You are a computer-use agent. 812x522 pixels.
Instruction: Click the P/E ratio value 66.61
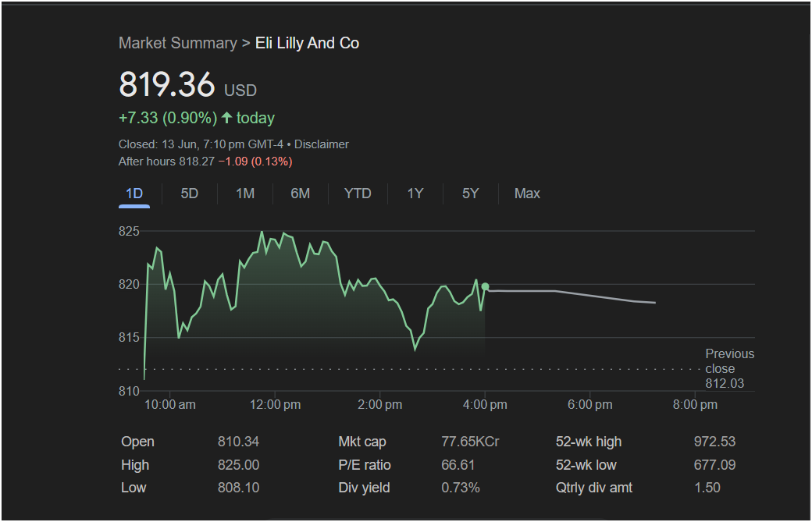[458, 465]
